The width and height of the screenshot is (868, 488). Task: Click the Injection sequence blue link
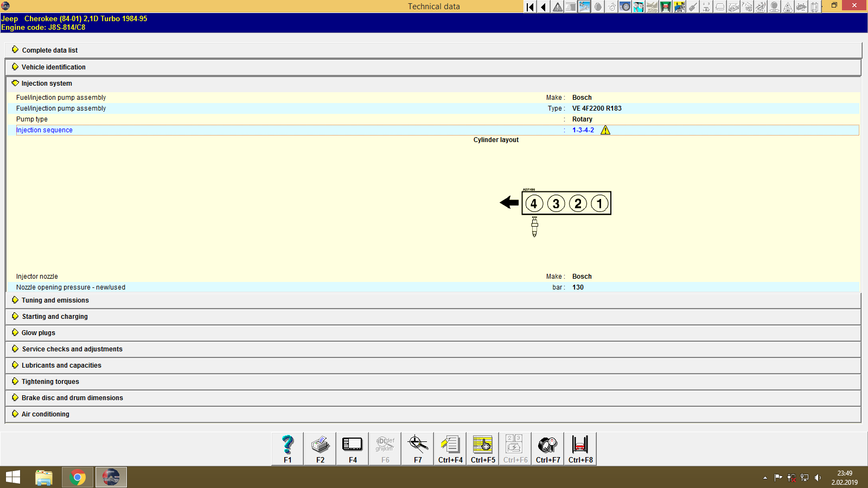click(44, 130)
